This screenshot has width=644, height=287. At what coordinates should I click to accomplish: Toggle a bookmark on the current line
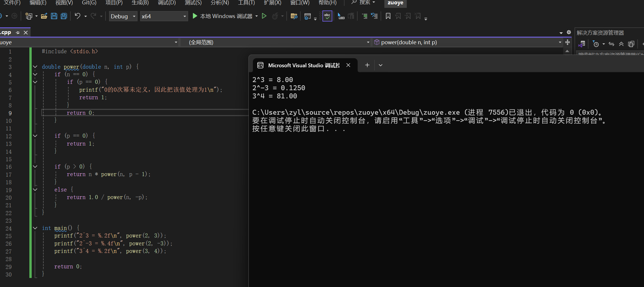[x=388, y=16]
